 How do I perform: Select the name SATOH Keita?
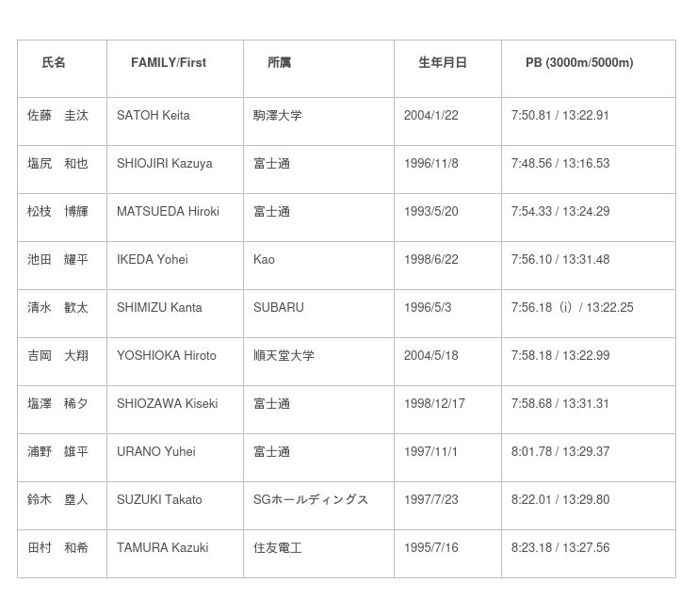pyautogui.click(x=154, y=116)
